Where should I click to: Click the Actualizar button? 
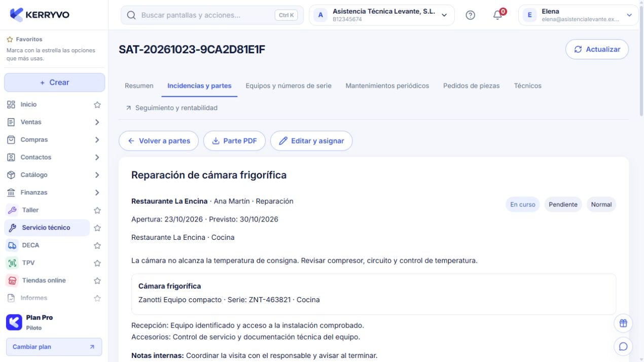pyautogui.click(x=597, y=49)
